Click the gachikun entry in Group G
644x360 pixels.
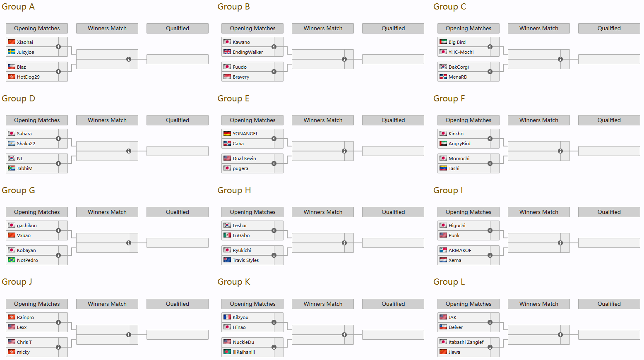coord(27,226)
